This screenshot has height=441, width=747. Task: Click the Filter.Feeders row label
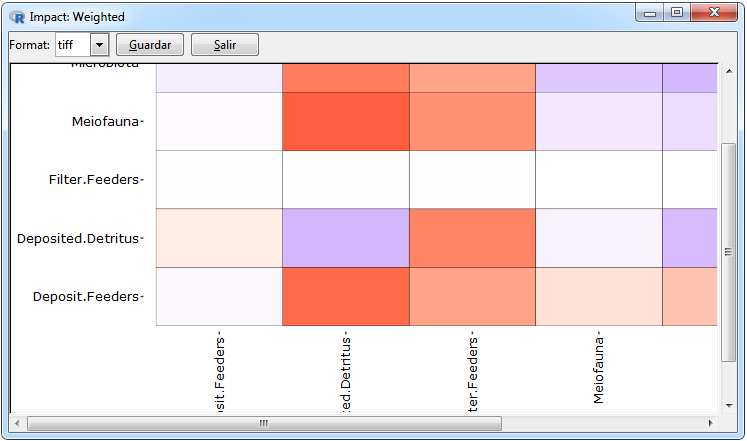tap(96, 180)
